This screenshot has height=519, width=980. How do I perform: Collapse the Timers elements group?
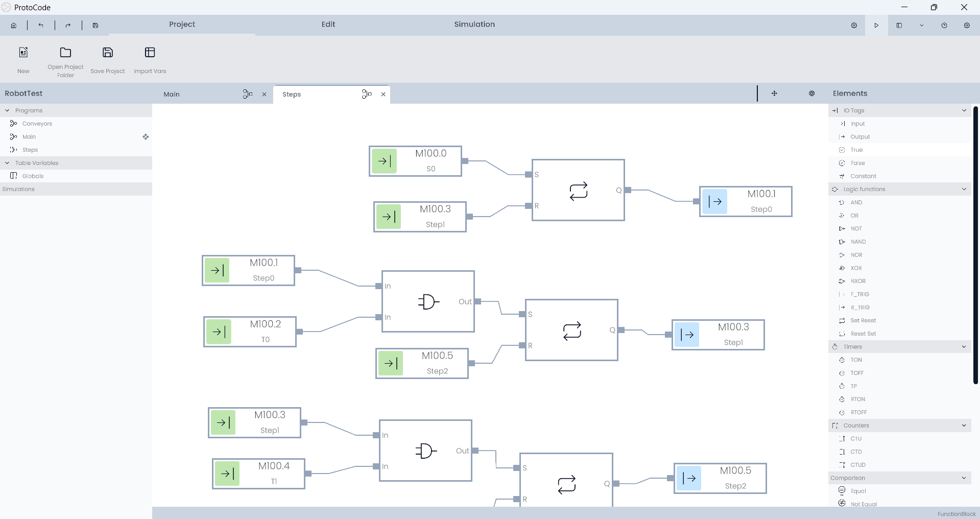[x=964, y=347]
